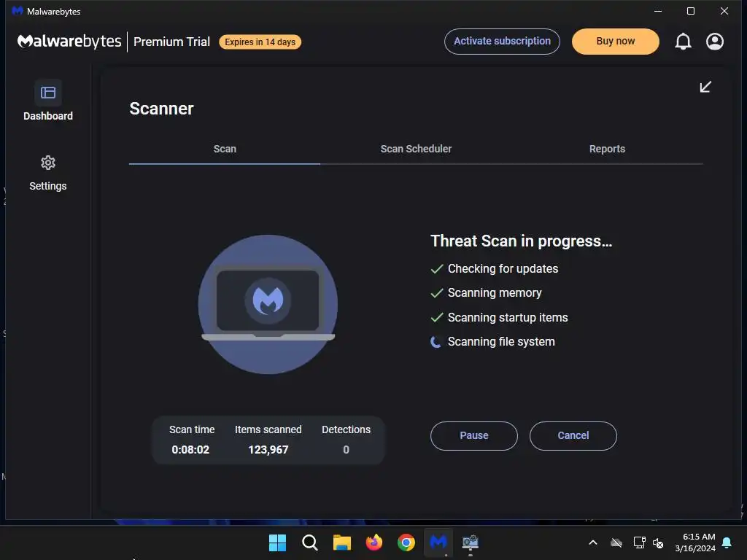
Task: Open Windows notification bell in taskbar
Action: coord(727,542)
